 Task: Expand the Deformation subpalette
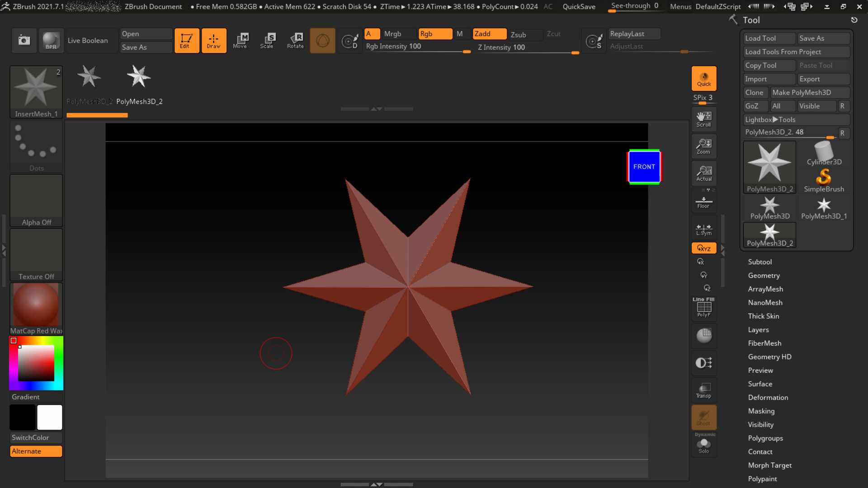(x=768, y=397)
